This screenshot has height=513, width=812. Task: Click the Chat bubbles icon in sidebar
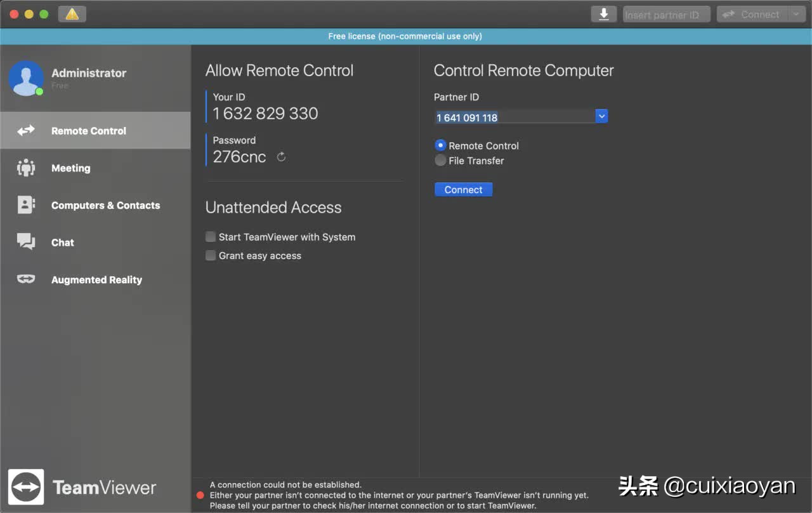(x=26, y=242)
